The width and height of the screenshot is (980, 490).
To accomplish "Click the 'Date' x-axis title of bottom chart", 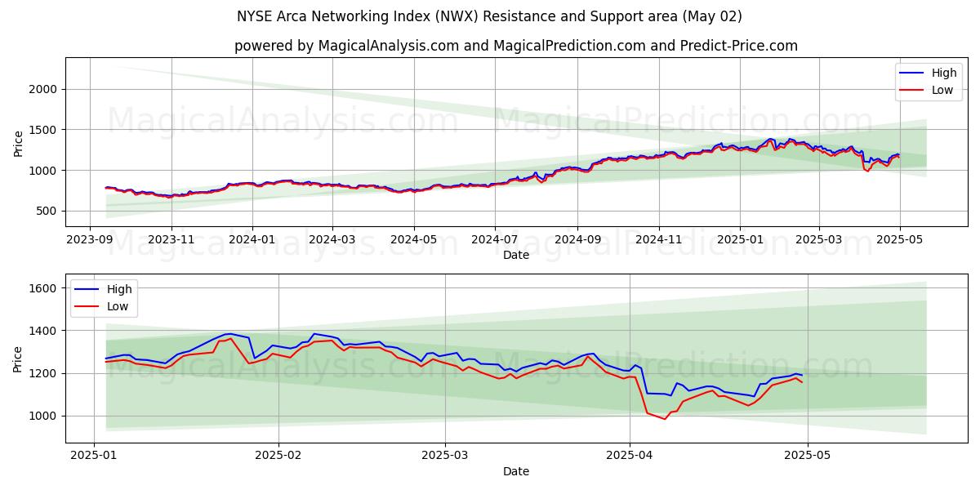I will point(516,471).
